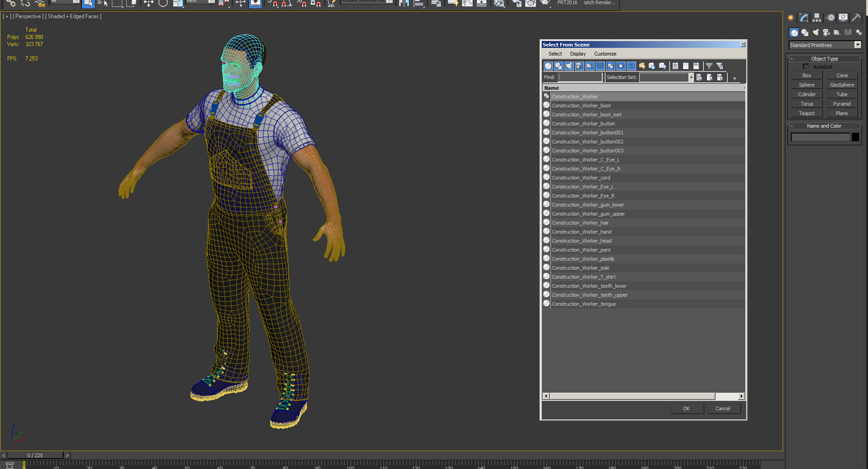Select Cameras category in Create panel
This screenshot has height=469, width=868.
click(x=826, y=33)
